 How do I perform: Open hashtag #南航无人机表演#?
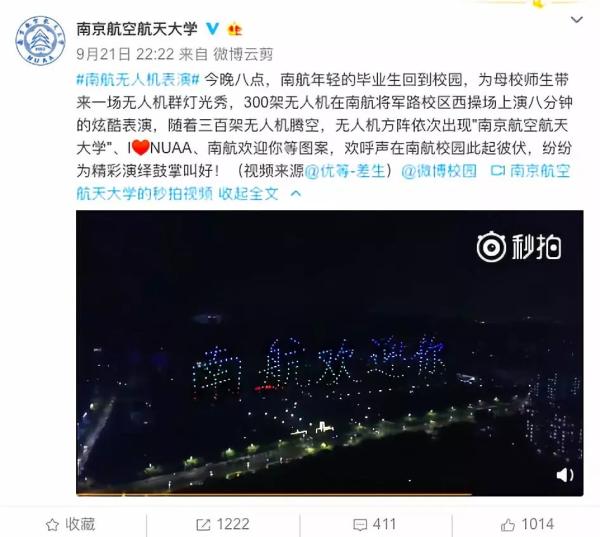tap(139, 80)
